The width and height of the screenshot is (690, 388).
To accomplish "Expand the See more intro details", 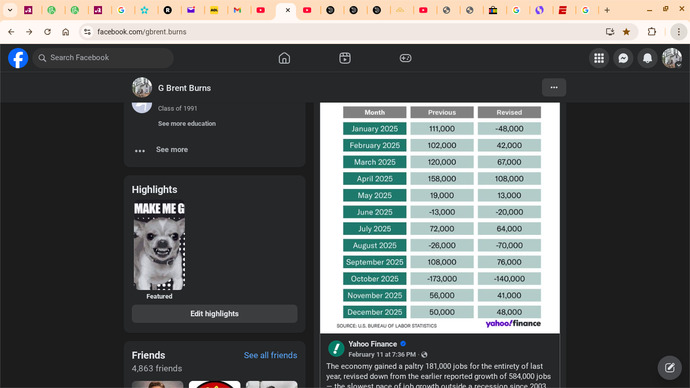I will point(172,150).
